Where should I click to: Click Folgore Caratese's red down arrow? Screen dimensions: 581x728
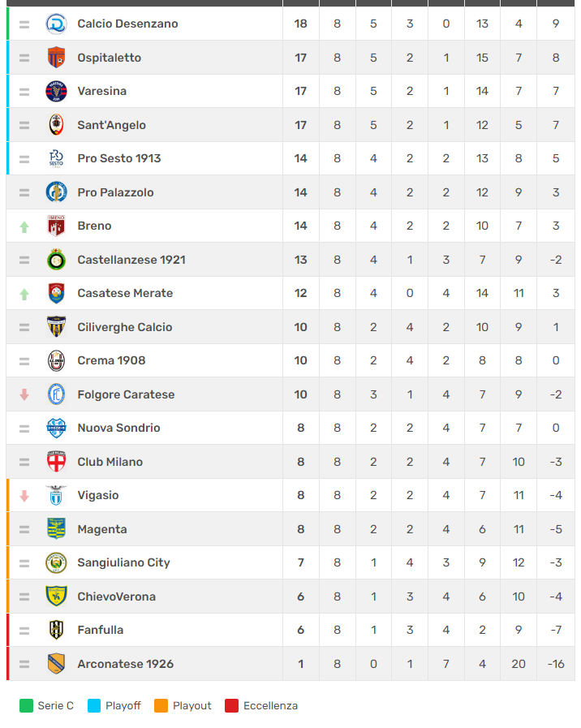pos(24,394)
